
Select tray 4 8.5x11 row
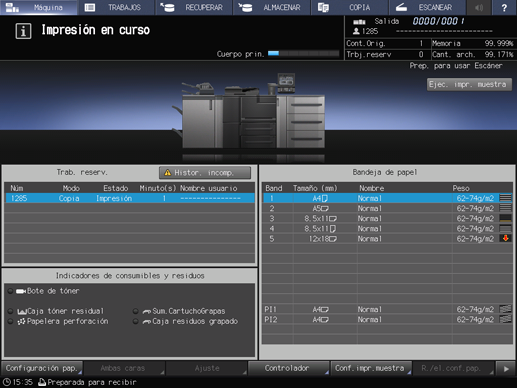pyautogui.click(x=388, y=229)
